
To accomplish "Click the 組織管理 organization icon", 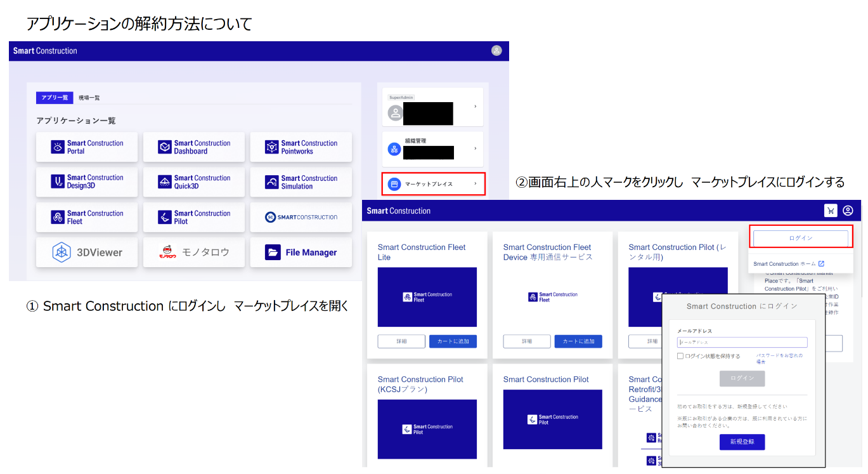I will [394, 150].
